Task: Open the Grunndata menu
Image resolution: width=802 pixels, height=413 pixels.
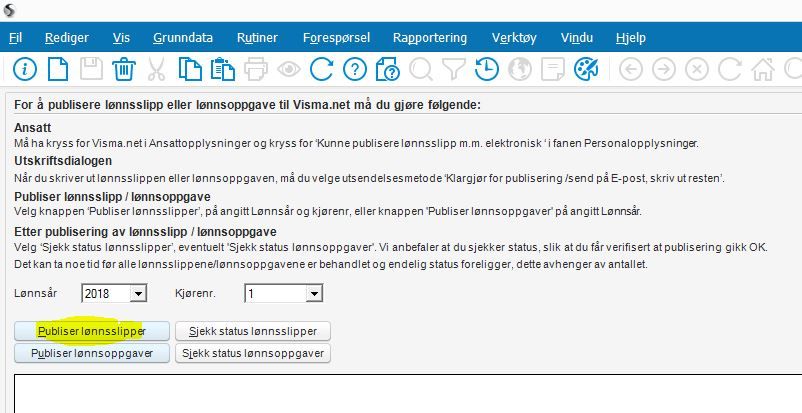Action: (x=183, y=38)
